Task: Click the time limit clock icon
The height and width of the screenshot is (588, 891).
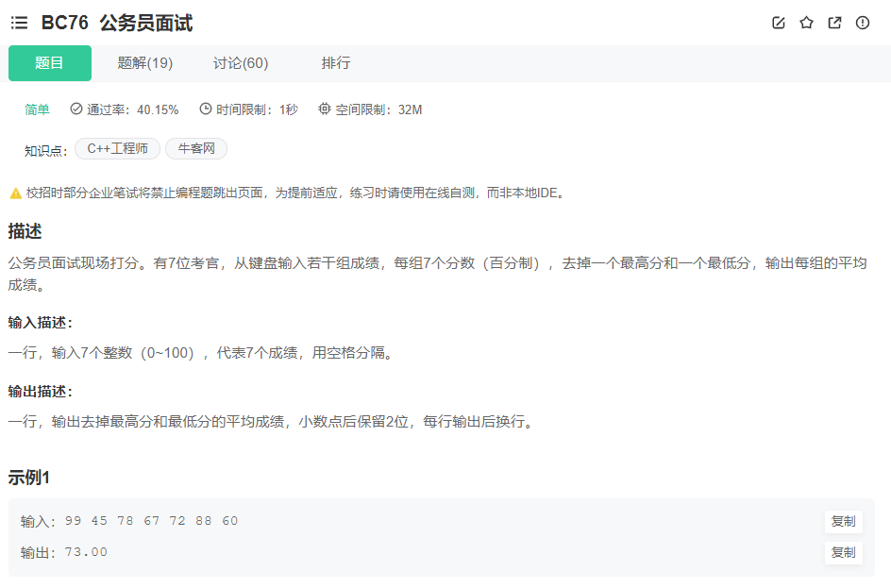Action: tap(206, 109)
